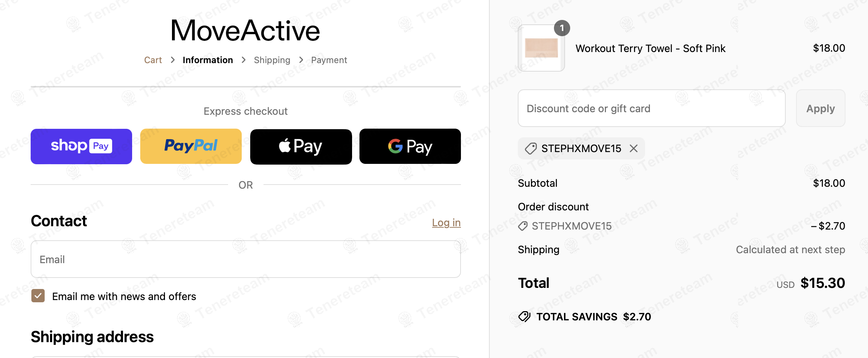Go back to Cart breadcrumb

click(153, 60)
